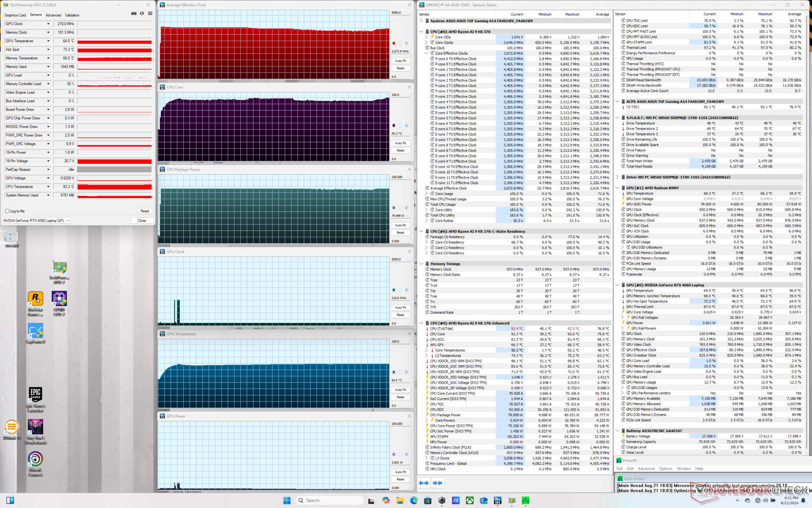Collapse the Memory Timings sensor group
Image resolution: width=812 pixels, height=508 pixels.
pyautogui.click(x=421, y=264)
